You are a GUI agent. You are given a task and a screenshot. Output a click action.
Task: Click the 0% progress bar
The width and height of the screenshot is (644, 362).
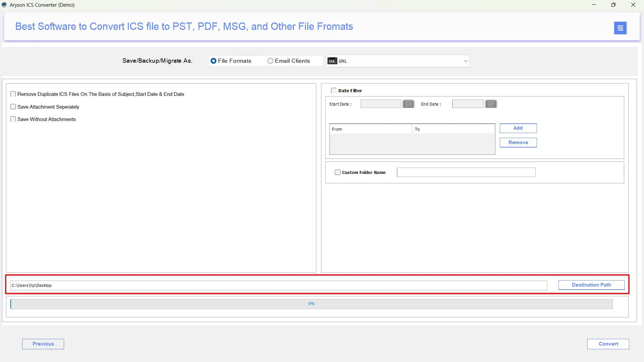pyautogui.click(x=311, y=304)
